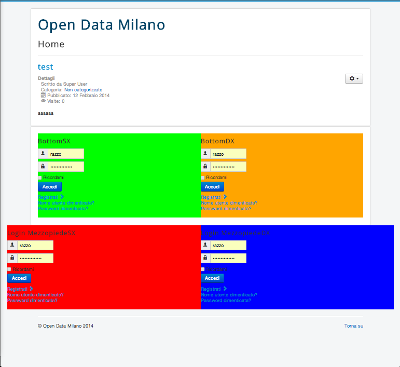Tick Ricordami checkbox in blue MezzepiedeDX module
The width and height of the screenshot is (400, 367).
[203, 269]
